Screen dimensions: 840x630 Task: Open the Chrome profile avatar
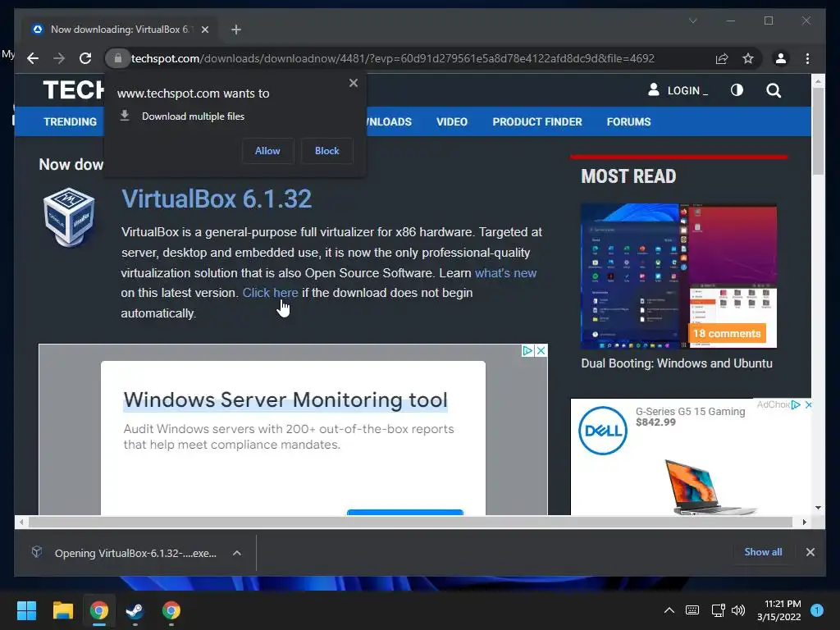(x=781, y=58)
